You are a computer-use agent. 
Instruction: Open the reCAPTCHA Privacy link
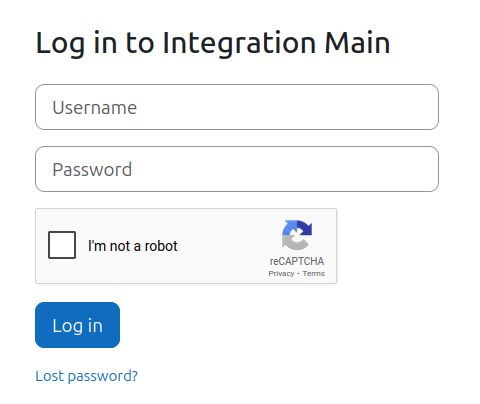click(281, 273)
